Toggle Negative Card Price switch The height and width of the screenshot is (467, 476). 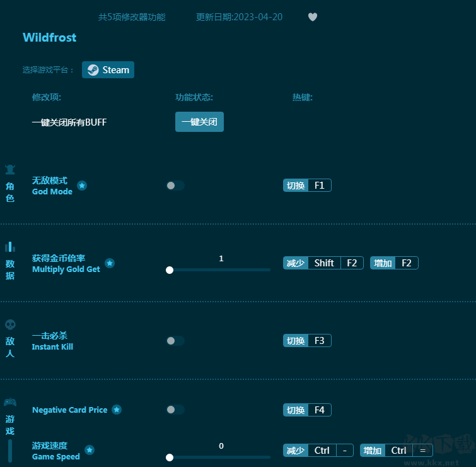175,410
